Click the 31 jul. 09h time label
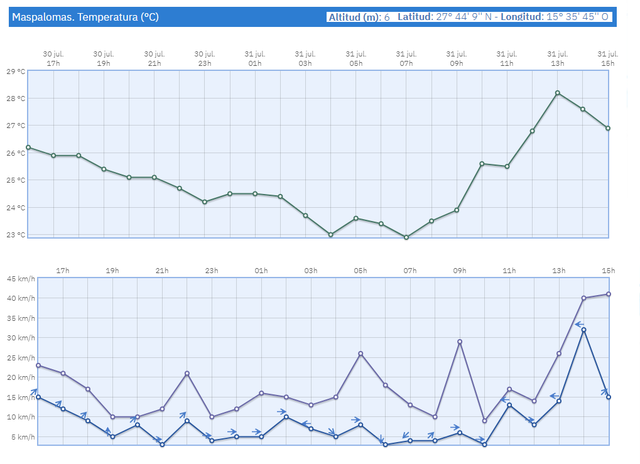 point(457,58)
